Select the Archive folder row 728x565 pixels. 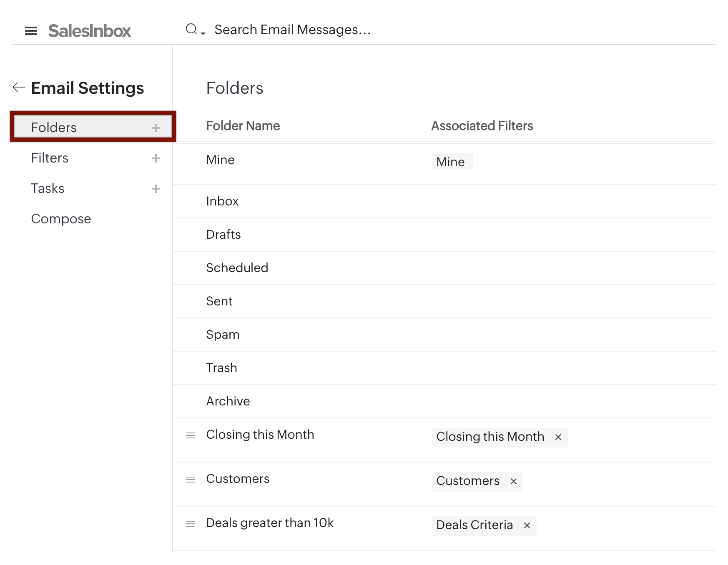point(228,401)
